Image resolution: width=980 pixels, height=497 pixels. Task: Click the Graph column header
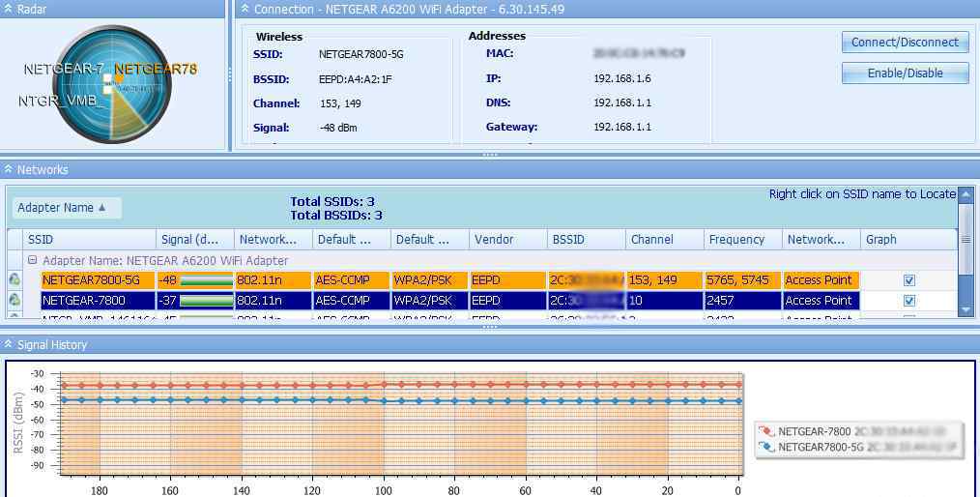(x=908, y=239)
